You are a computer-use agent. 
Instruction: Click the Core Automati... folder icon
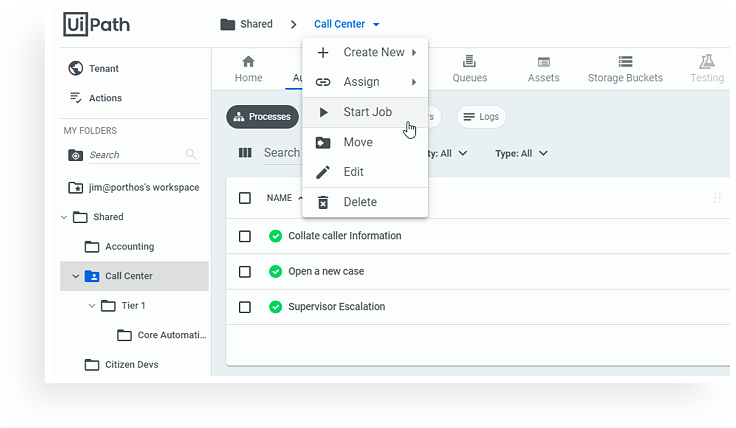[124, 335]
